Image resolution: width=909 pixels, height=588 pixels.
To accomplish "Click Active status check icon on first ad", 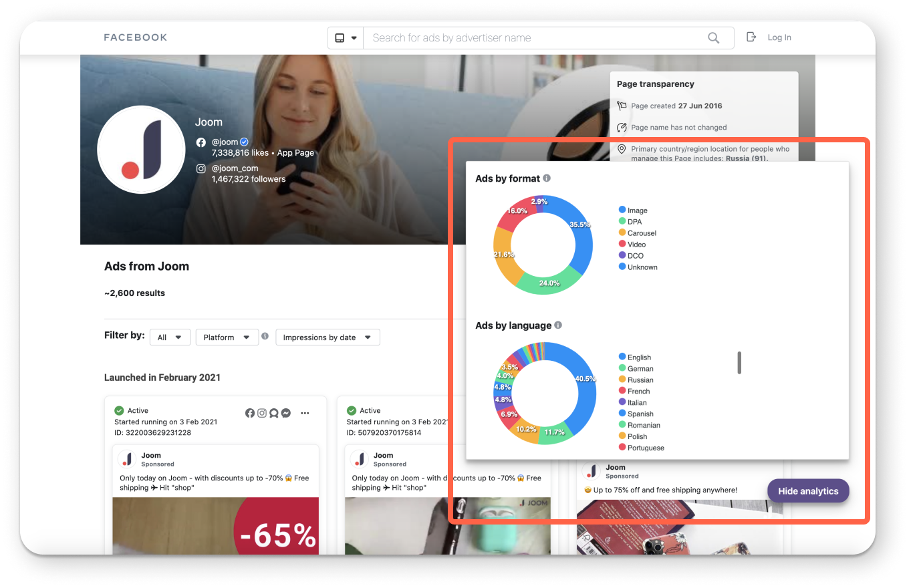I will point(119,410).
